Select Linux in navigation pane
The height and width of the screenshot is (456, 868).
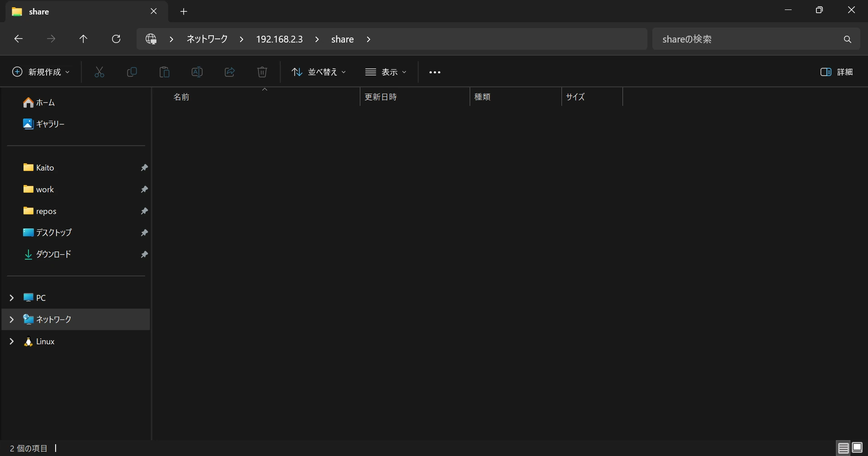(x=76, y=342)
